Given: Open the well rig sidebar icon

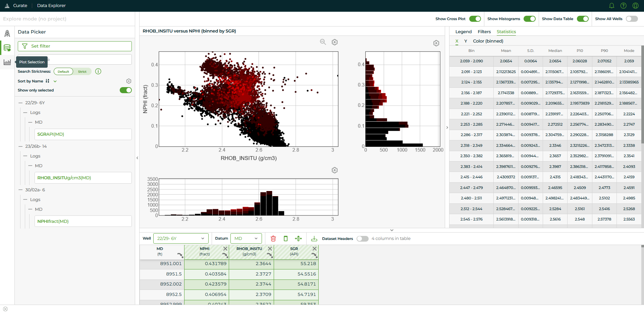Looking at the screenshot, I should (7, 33).
